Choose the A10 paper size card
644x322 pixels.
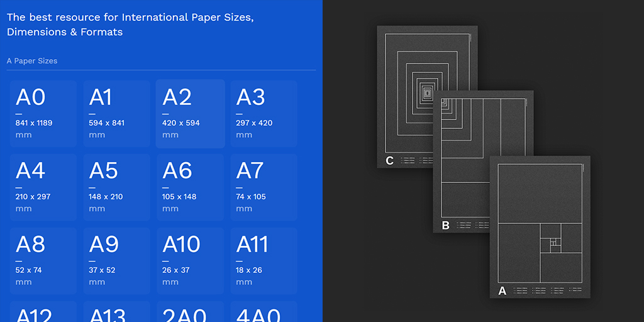190,261
